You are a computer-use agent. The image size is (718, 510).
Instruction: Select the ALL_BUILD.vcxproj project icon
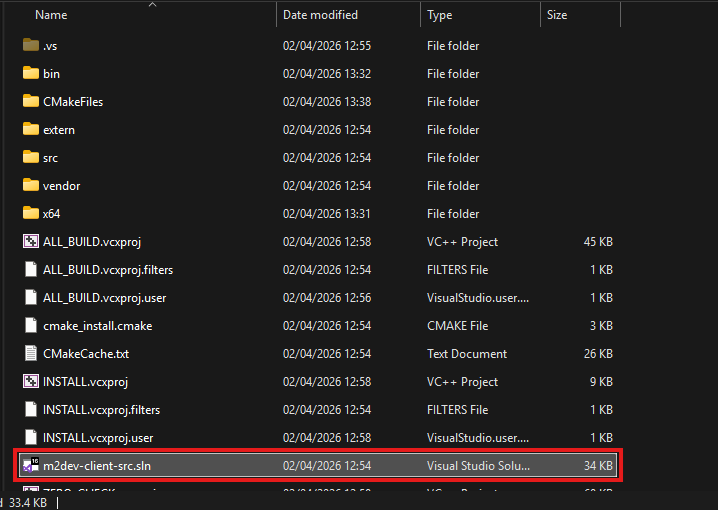click(x=30, y=242)
